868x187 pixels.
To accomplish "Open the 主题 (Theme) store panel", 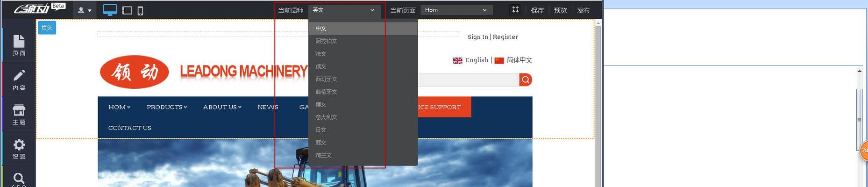I will (x=19, y=114).
